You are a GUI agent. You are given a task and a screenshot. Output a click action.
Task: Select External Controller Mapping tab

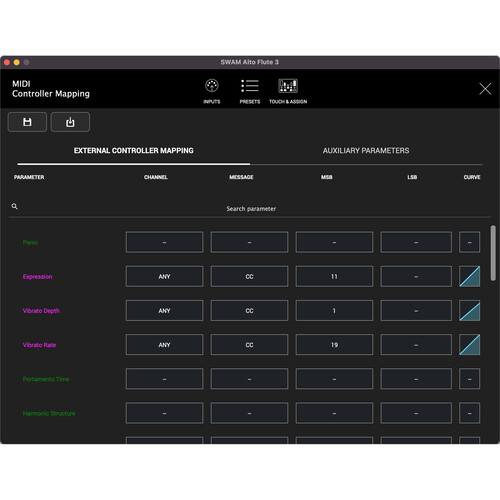click(x=134, y=151)
